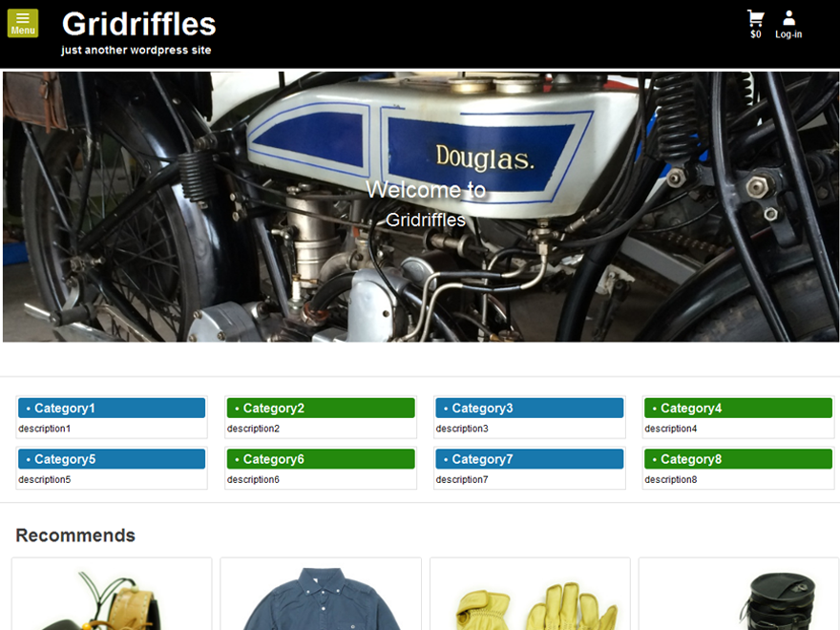Image resolution: width=840 pixels, height=630 pixels.
Task: Click the description4 text
Action: click(x=671, y=429)
